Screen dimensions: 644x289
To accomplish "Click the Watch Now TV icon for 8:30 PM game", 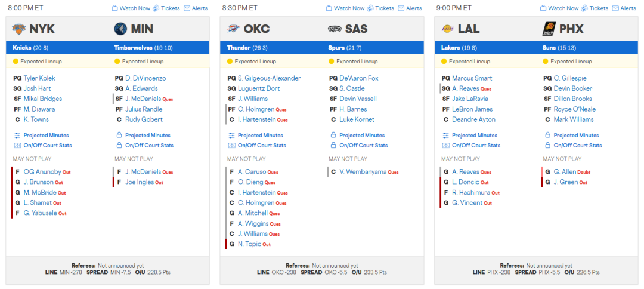I will tap(329, 8).
